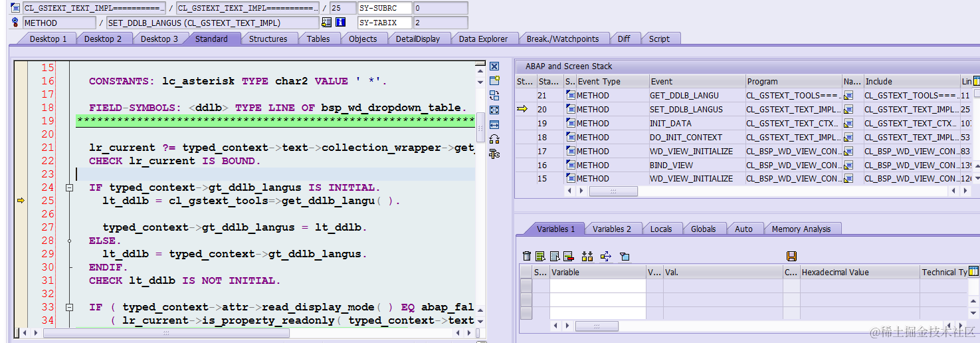Viewport: 980px width, 343px height.
Task: Close the source code tool via X icon
Action: point(494,66)
